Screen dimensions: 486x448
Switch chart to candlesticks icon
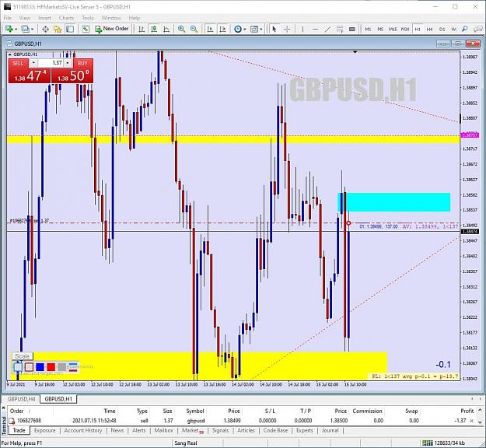point(154,29)
